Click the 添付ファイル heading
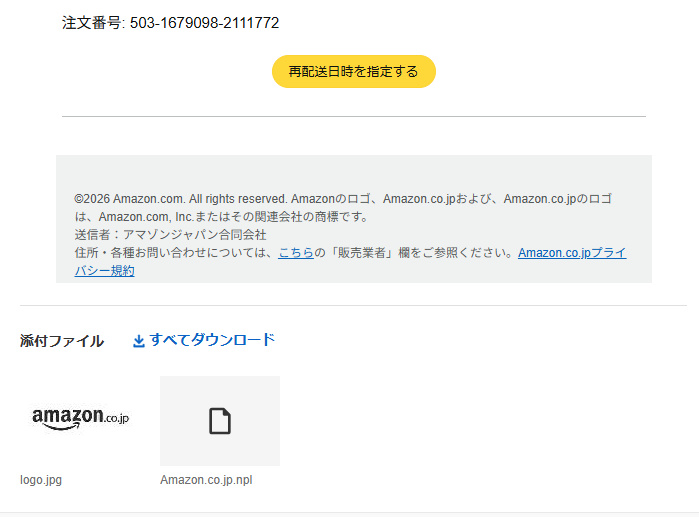 (62, 341)
